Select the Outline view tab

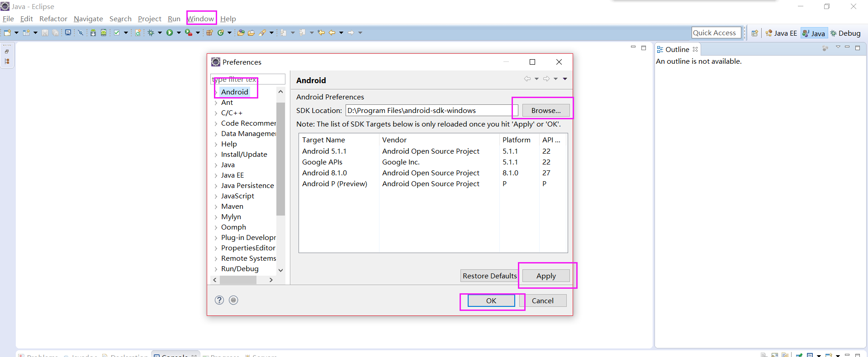[677, 49]
